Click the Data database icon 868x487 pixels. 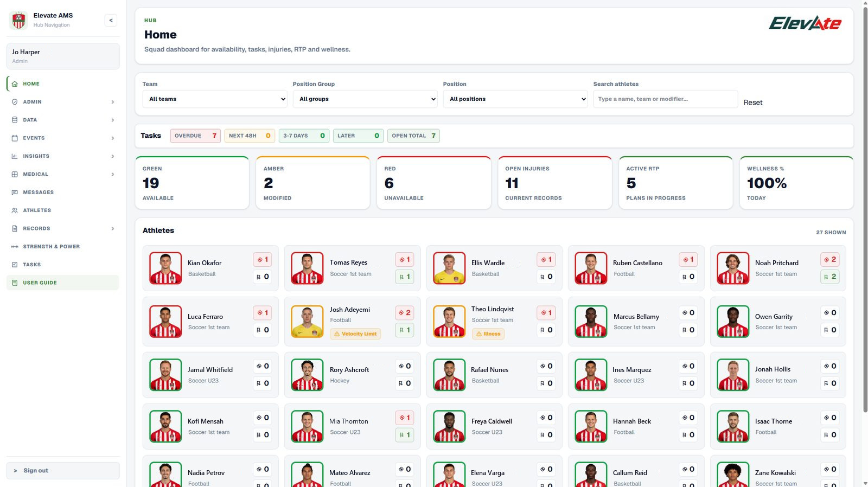pyautogui.click(x=15, y=120)
